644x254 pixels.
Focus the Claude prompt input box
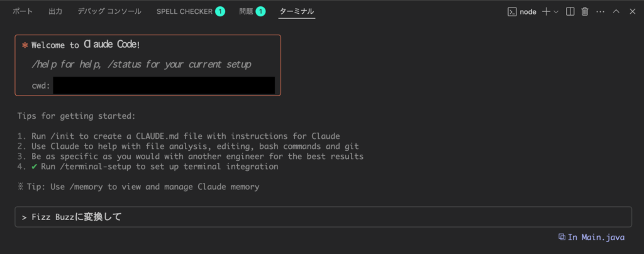pyautogui.click(x=323, y=217)
